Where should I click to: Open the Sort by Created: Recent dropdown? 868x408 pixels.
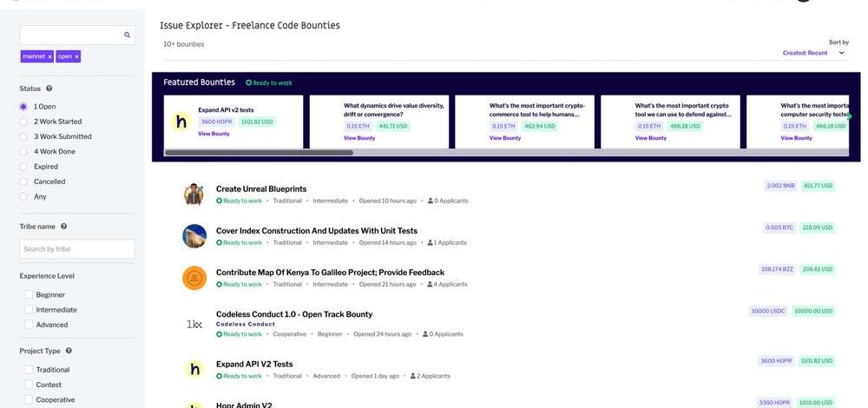[x=812, y=53]
